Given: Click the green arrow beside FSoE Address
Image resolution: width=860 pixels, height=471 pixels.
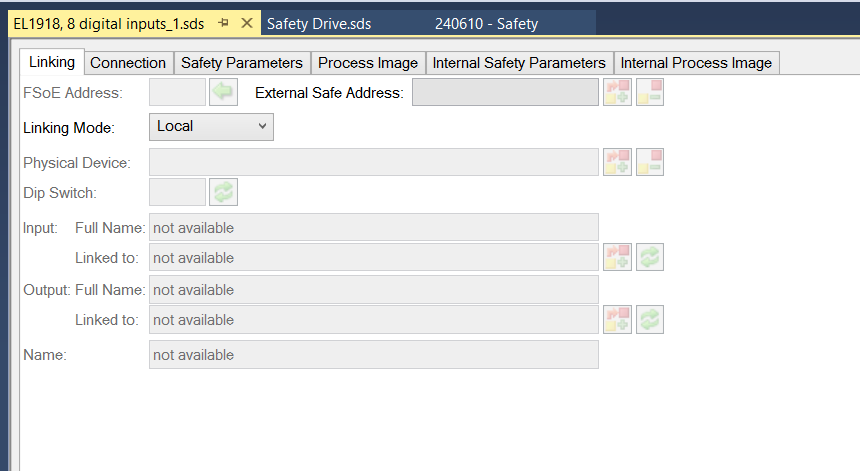Looking at the screenshot, I should point(221,93).
